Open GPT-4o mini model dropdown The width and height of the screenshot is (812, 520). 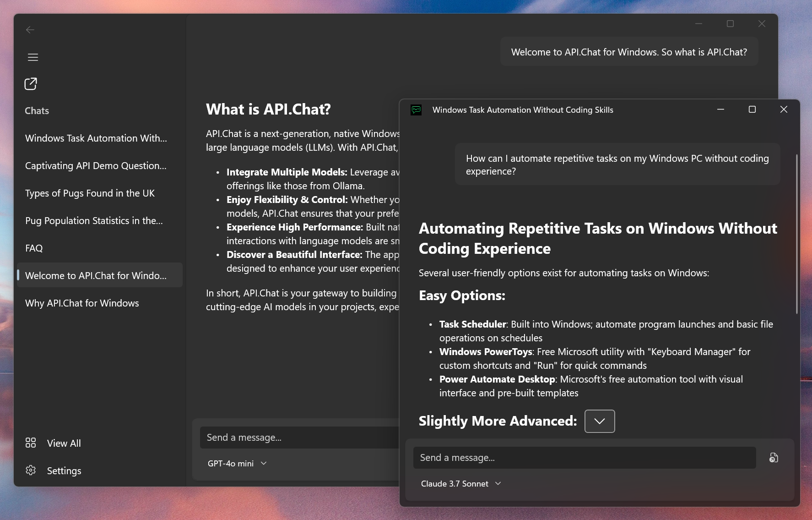[237, 463]
